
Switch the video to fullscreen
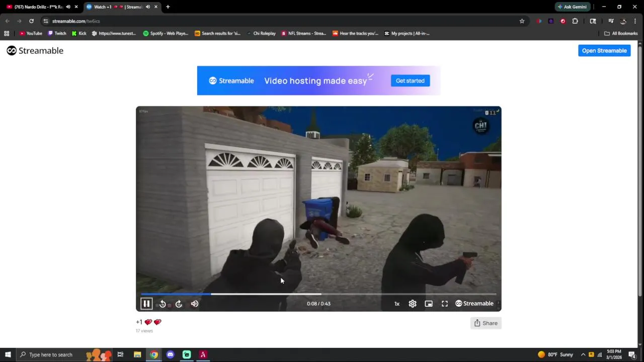(x=445, y=304)
